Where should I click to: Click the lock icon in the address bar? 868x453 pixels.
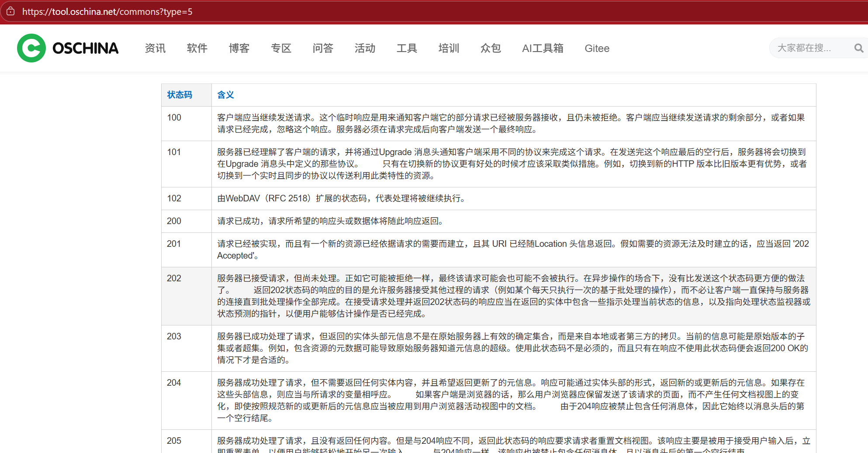[10, 11]
